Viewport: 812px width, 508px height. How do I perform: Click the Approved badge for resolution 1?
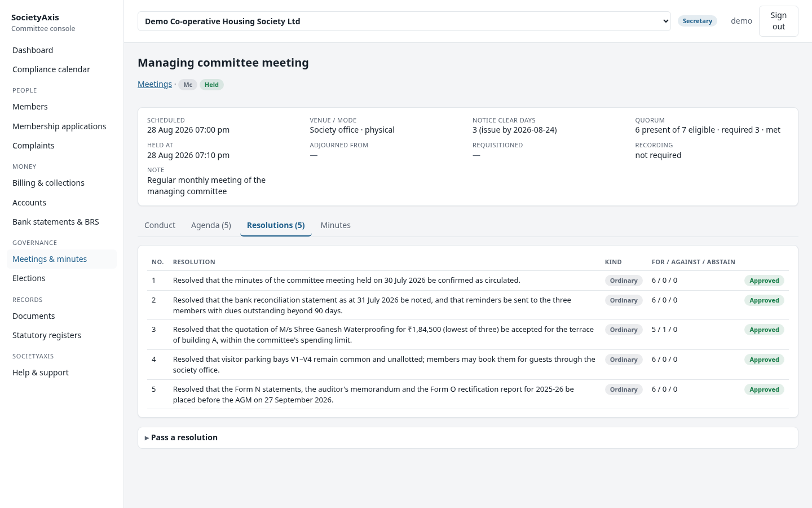764,281
